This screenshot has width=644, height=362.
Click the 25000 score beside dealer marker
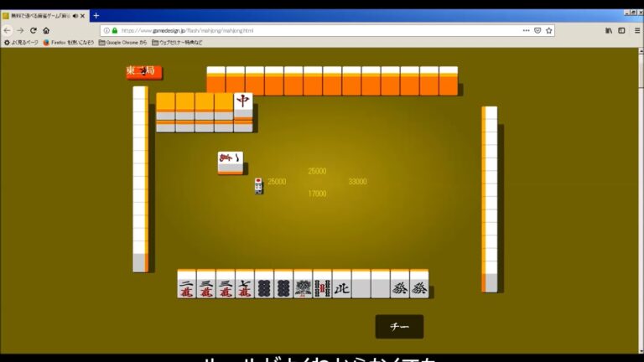tap(277, 181)
